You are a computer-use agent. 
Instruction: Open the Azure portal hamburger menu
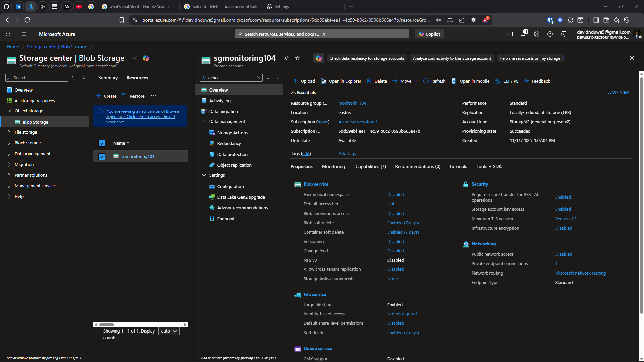click(24, 34)
